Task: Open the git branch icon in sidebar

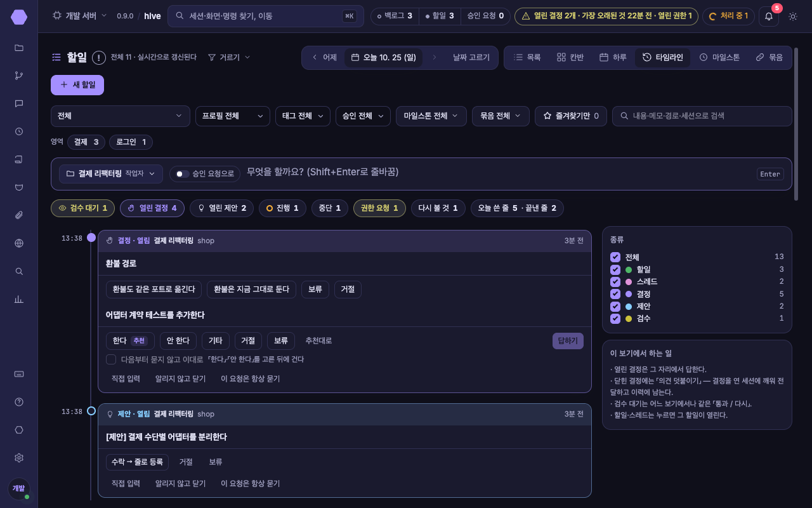Action: tap(19, 76)
